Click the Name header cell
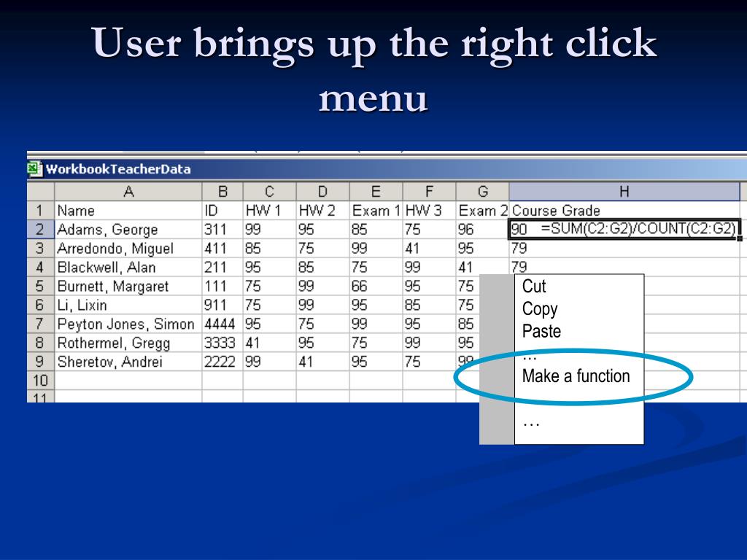The image size is (747, 560). coord(128,211)
